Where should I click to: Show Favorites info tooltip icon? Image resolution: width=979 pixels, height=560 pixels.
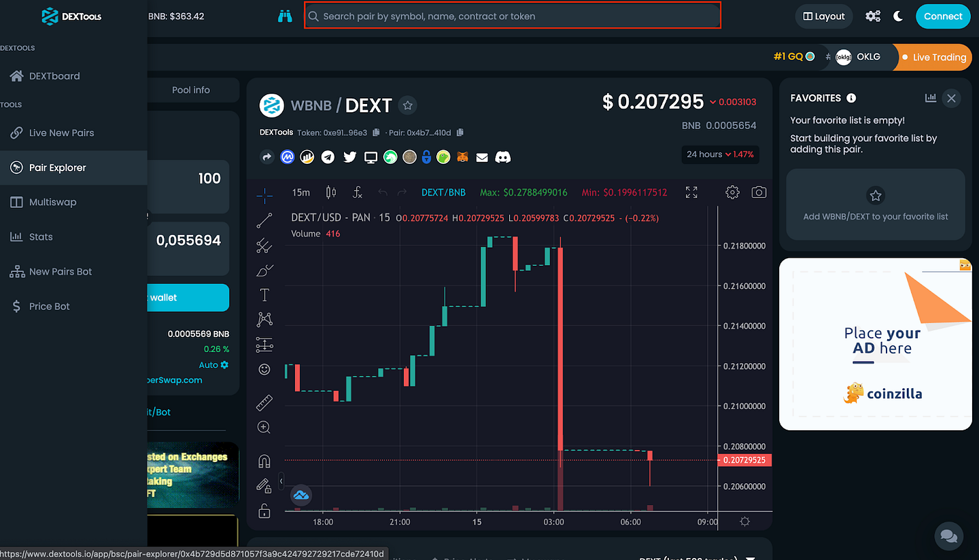pyautogui.click(x=851, y=98)
